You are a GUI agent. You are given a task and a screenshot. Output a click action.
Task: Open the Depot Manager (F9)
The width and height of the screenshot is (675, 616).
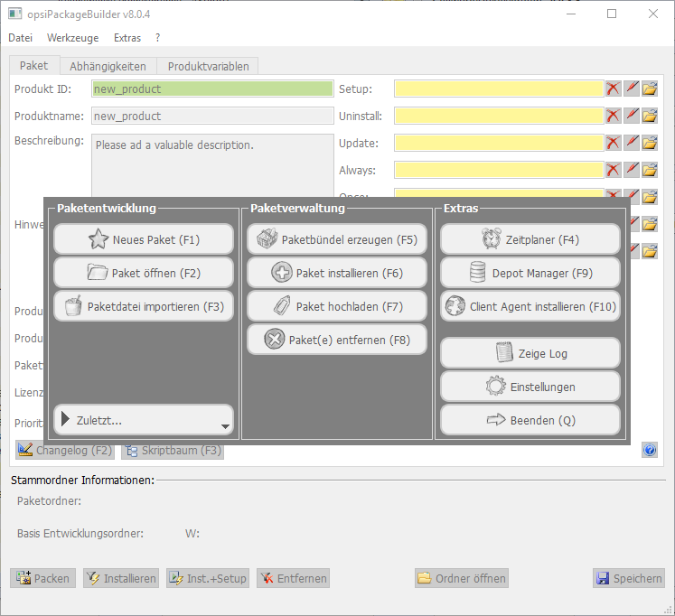click(x=530, y=273)
